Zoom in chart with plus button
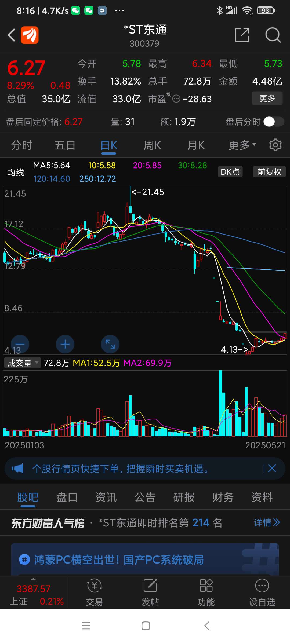The width and height of the screenshot is (290, 644). [65, 344]
